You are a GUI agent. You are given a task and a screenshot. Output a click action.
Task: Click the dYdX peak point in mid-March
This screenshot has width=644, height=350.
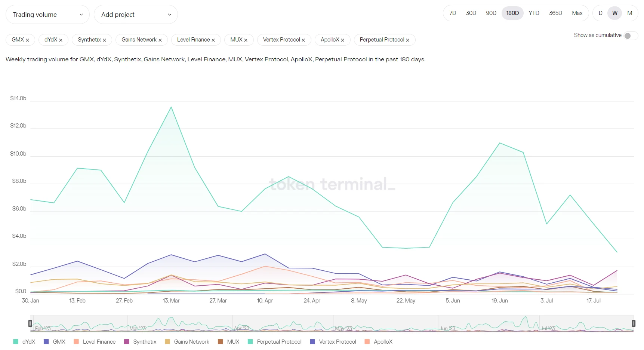[x=171, y=107]
